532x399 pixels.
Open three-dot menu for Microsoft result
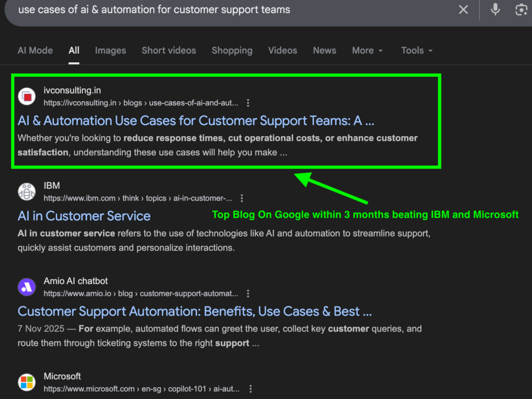coord(251,389)
